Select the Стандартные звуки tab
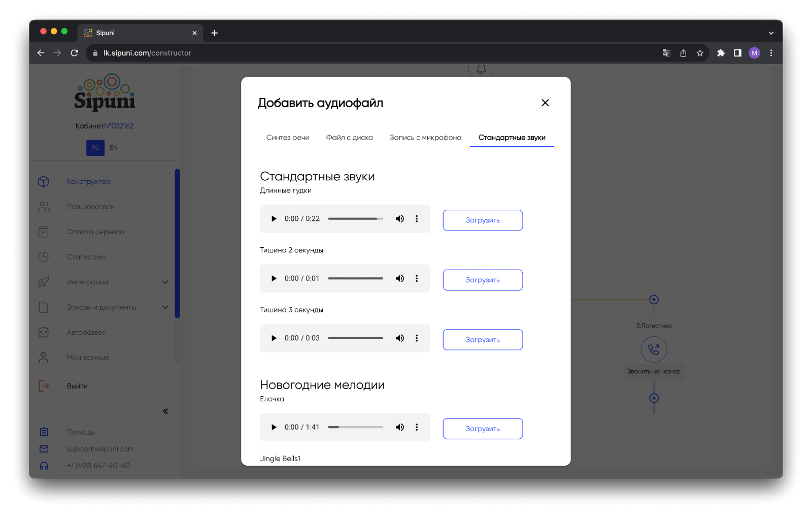Image resolution: width=812 pixels, height=517 pixels. [x=512, y=138]
